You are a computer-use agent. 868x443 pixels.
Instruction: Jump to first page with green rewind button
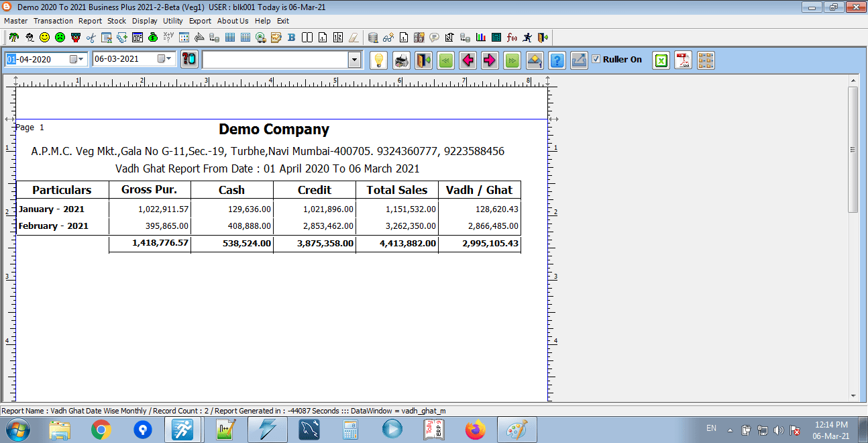pyautogui.click(x=445, y=60)
